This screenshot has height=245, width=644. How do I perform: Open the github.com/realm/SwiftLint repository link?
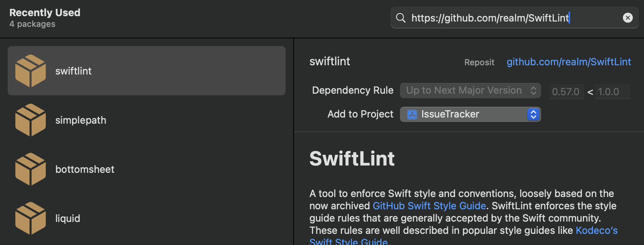point(568,62)
